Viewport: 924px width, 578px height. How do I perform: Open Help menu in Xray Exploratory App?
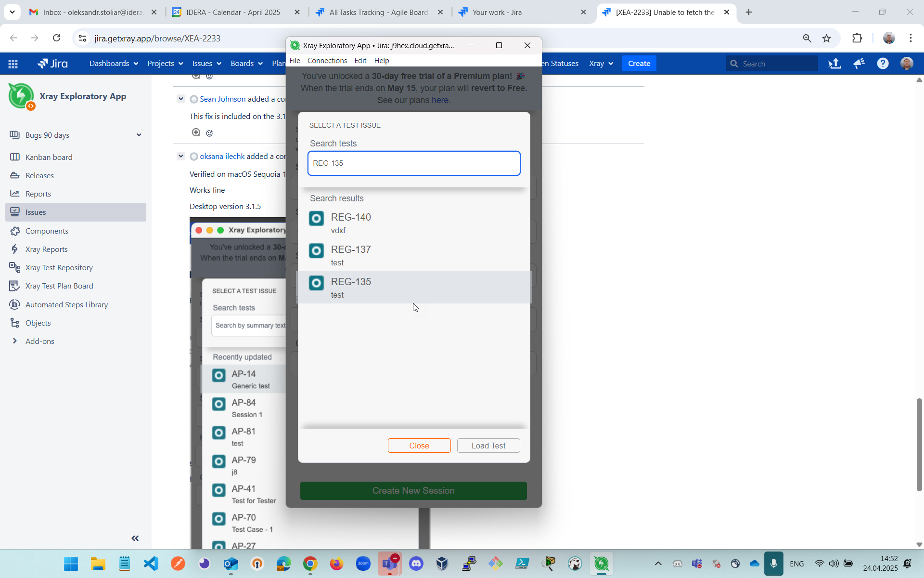point(382,61)
